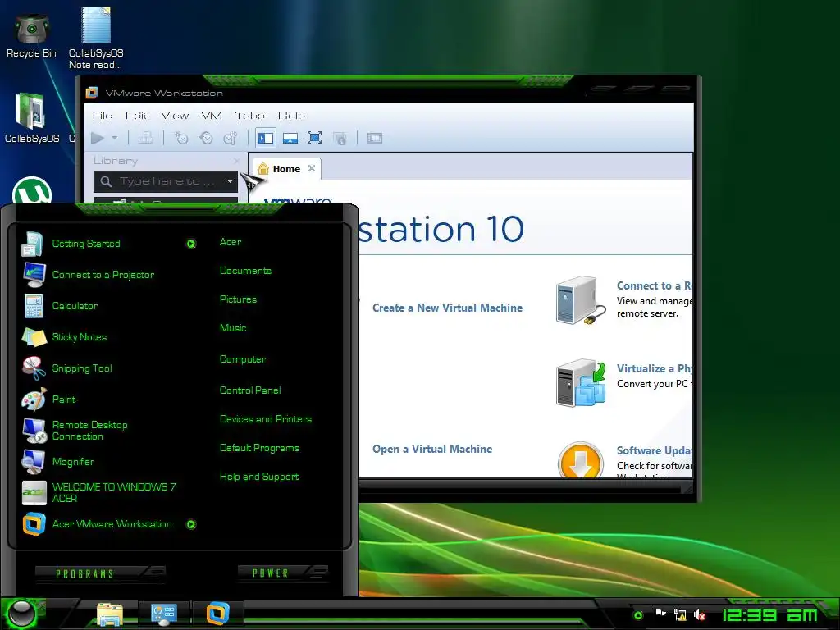This screenshot has width=840, height=630.
Task: Click the muted volume tray icon
Action: click(x=700, y=615)
